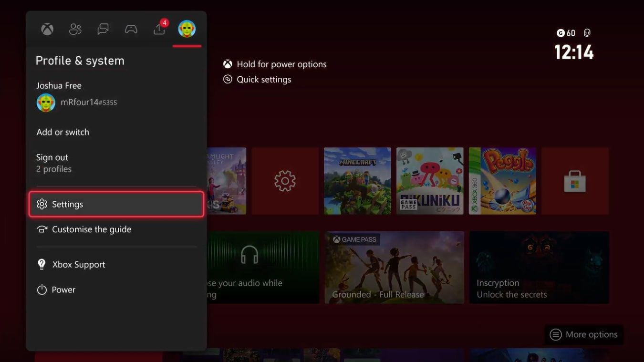Screen dimensions: 644x362
Task: Select Add or switch
Action: coord(63,132)
